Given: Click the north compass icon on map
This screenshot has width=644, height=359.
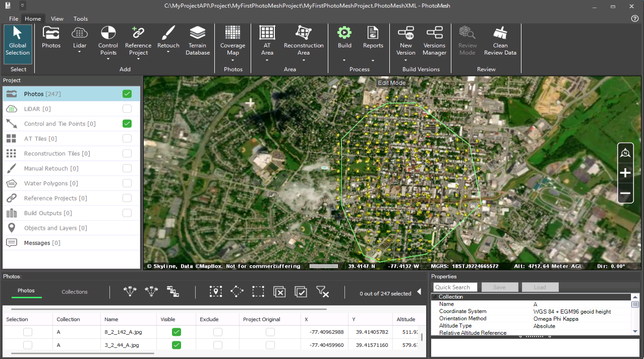Looking at the screenshot, I should [625, 153].
